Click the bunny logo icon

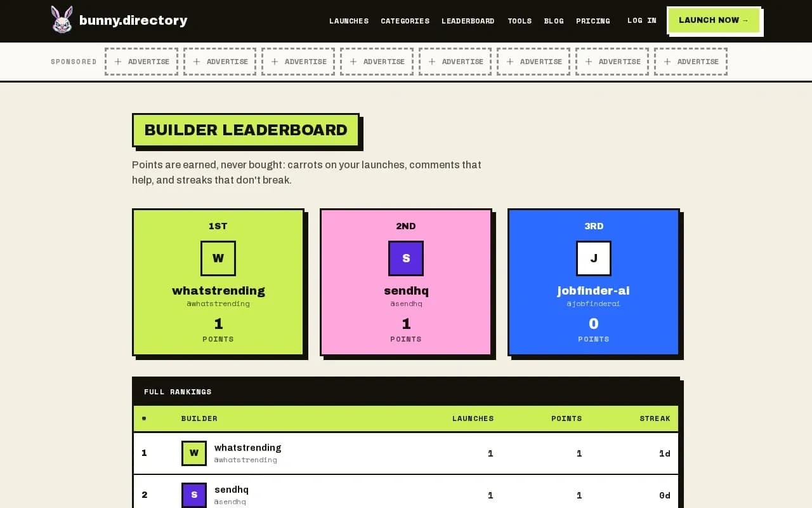[62, 20]
